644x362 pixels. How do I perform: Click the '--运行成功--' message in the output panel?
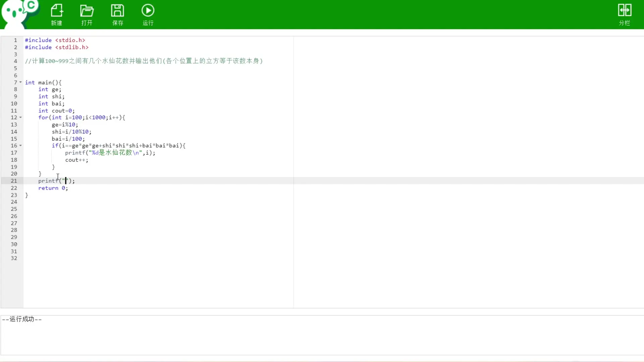coord(22,319)
